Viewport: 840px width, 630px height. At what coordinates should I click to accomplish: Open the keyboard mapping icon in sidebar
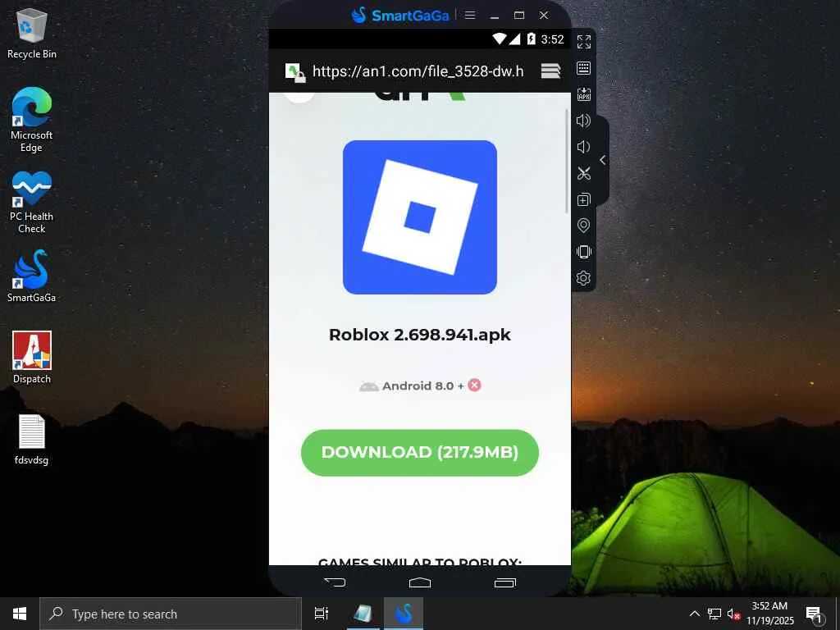pos(584,68)
